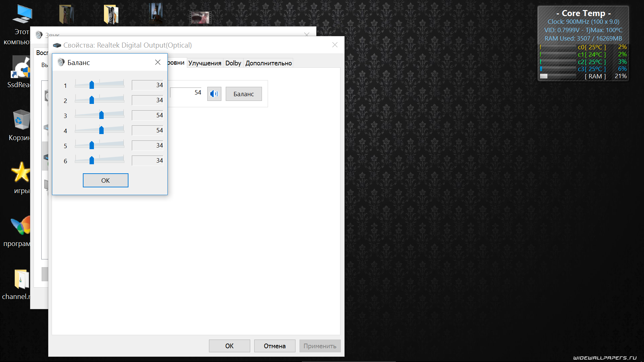Open the Дополнительно tab

point(268,63)
